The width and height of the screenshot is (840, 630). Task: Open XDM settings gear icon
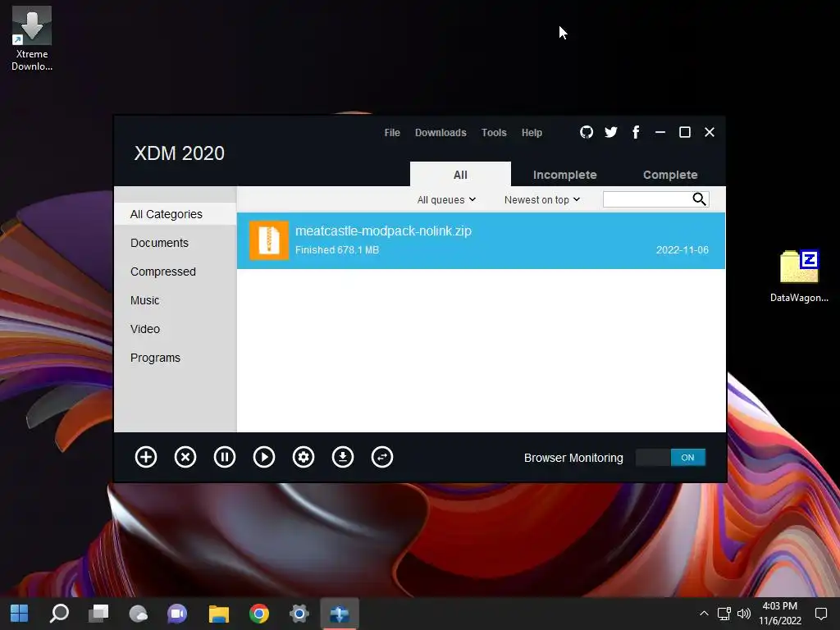[304, 457]
